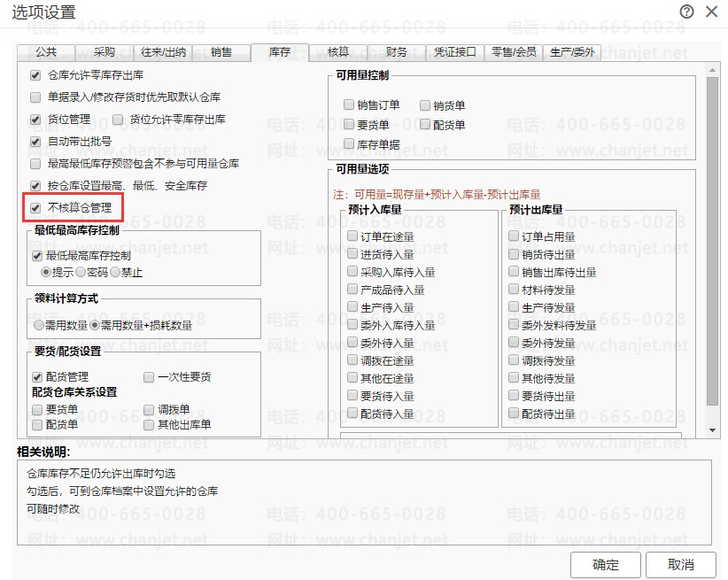Check 配货待入量 checkbox

click(352, 413)
